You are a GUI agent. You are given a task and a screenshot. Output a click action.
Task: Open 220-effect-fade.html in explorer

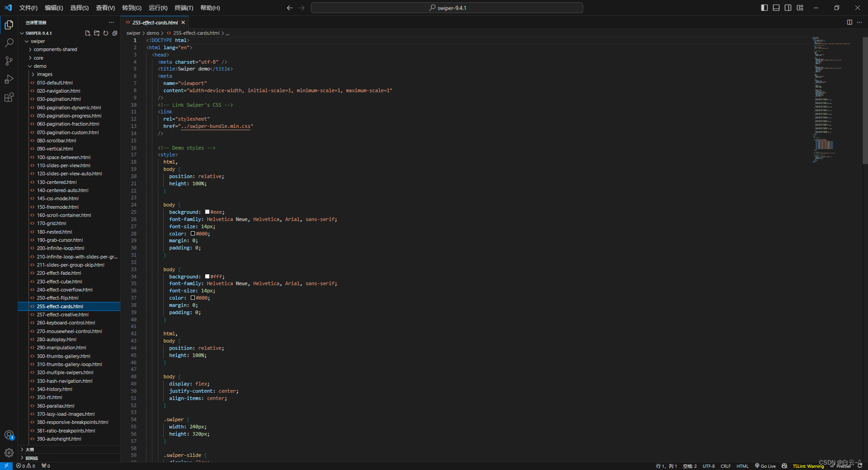(69, 273)
